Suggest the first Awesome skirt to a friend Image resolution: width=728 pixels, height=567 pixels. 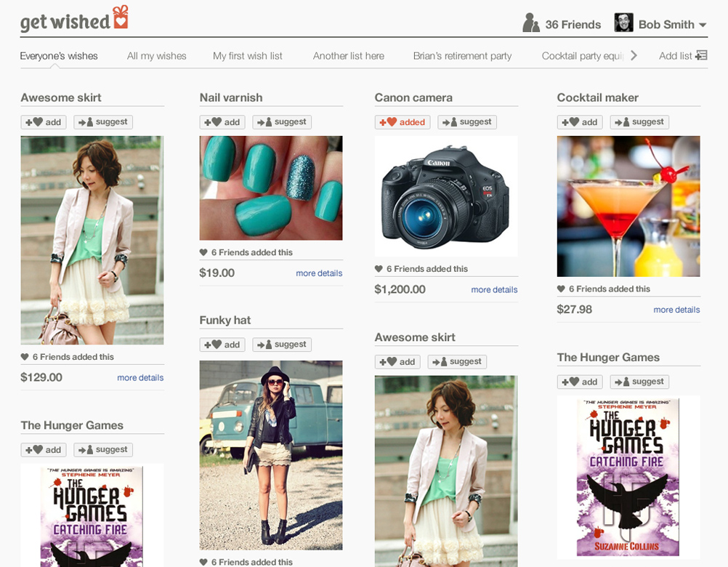[103, 122]
